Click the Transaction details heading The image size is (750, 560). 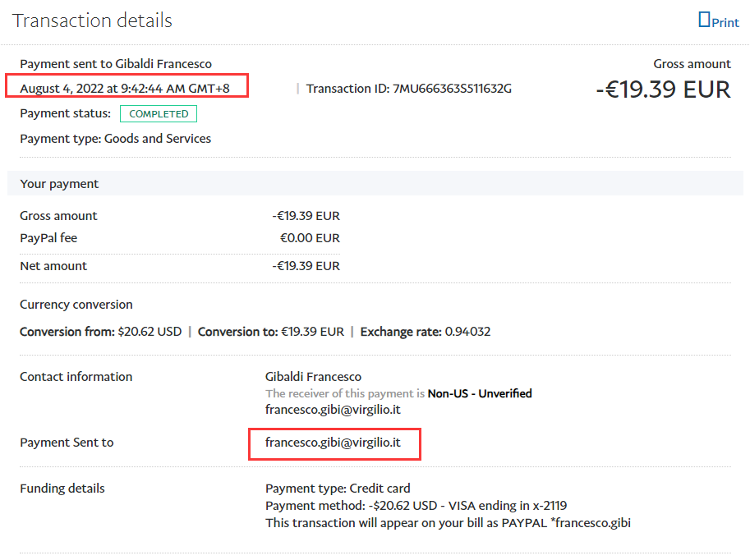[x=93, y=21]
